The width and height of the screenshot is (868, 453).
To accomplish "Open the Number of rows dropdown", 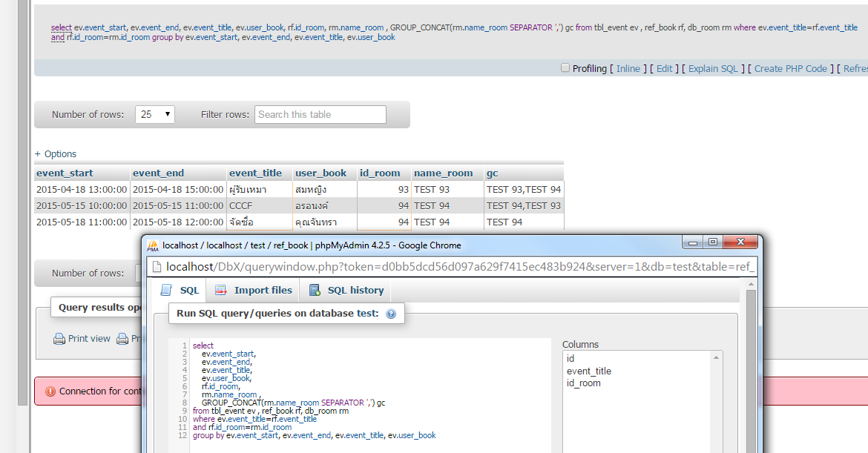I will click(x=155, y=114).
